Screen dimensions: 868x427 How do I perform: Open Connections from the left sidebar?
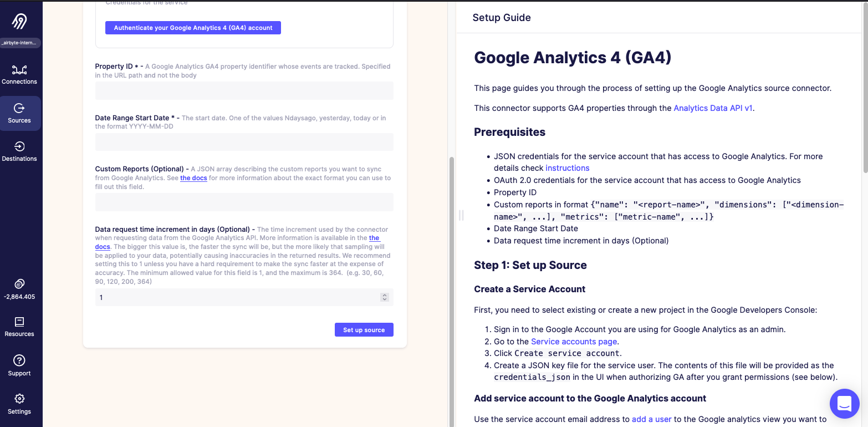[20, 75]
